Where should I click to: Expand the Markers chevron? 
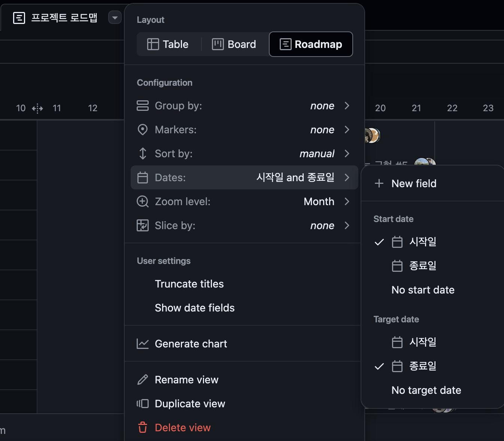[x=347, y=130]
